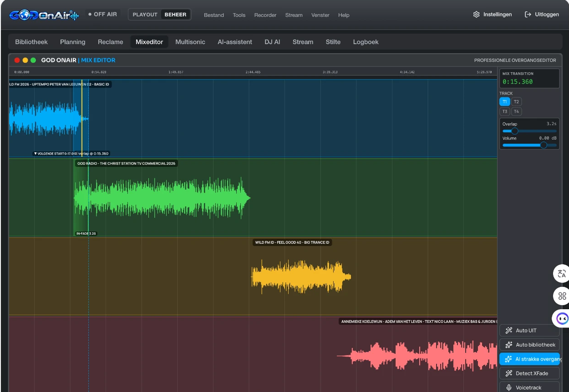Screen dimensions: 569x392
Task: Open the DJ AI tab
Action: (272, 42)
